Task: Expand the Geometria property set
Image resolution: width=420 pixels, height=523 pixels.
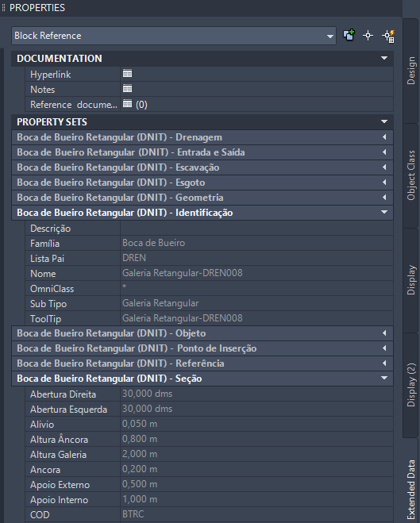Action: point(384,197)
